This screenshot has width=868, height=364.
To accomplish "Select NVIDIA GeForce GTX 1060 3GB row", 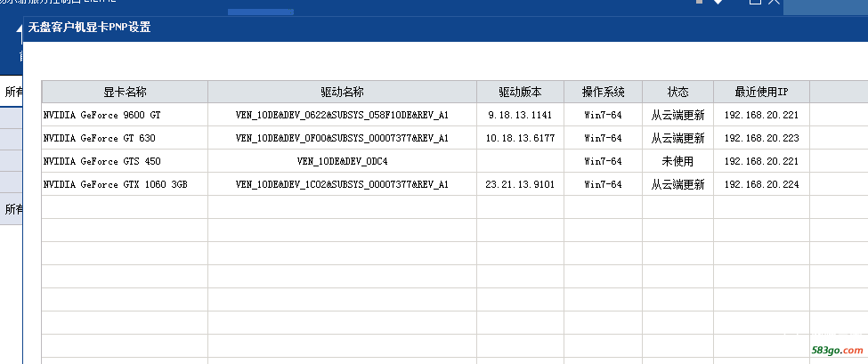I will [x=115, y=184].
